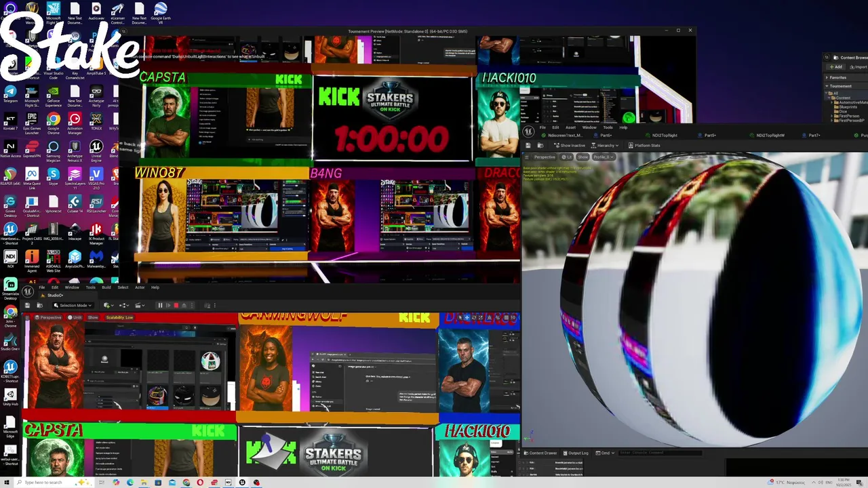Open Inkscape desktop icon
The width and height of the screenshot is (868, 488).
tap(75, 232)
